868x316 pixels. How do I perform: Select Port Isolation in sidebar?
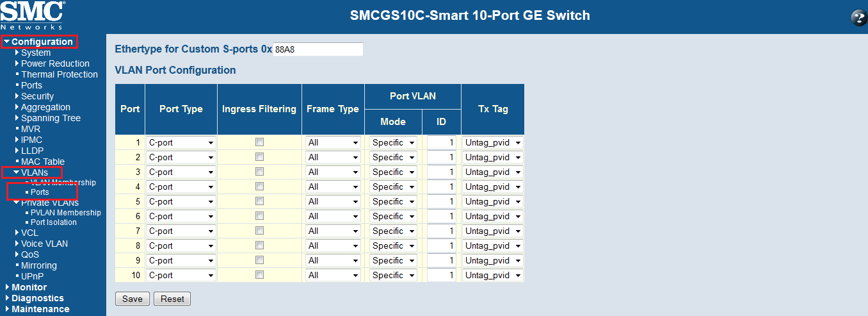pos(53,222)
